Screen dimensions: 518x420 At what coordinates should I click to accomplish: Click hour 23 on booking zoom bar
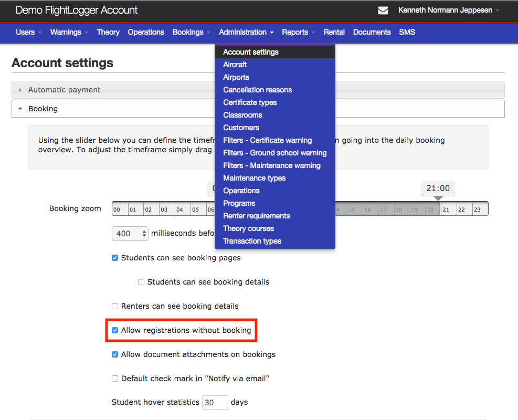point(480,209)
